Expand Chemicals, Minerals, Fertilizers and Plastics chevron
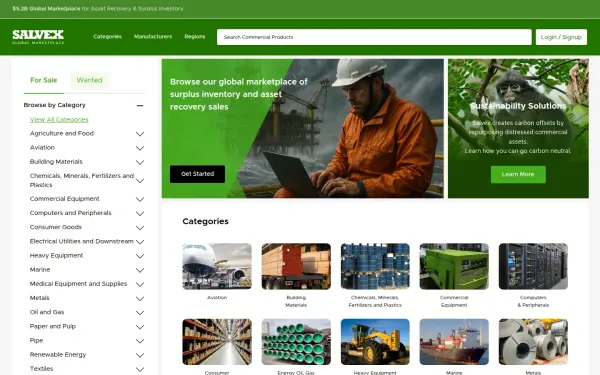 pos(140,181)
